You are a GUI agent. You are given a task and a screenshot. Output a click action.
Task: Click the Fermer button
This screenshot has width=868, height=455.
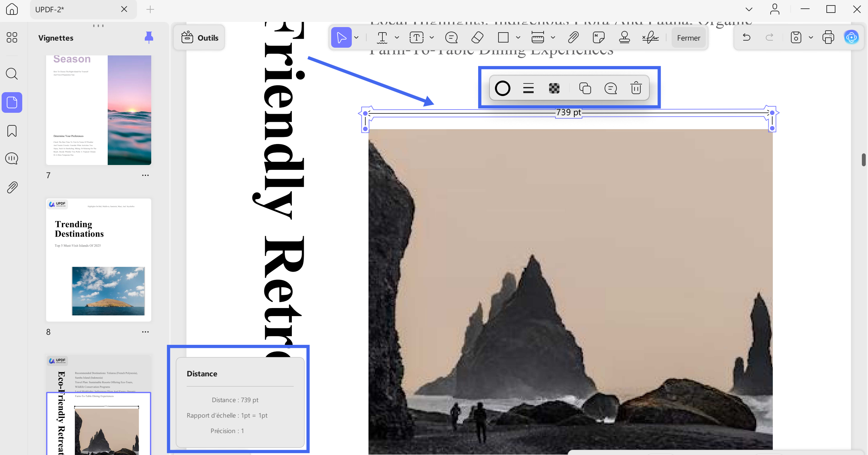(689, 38)
